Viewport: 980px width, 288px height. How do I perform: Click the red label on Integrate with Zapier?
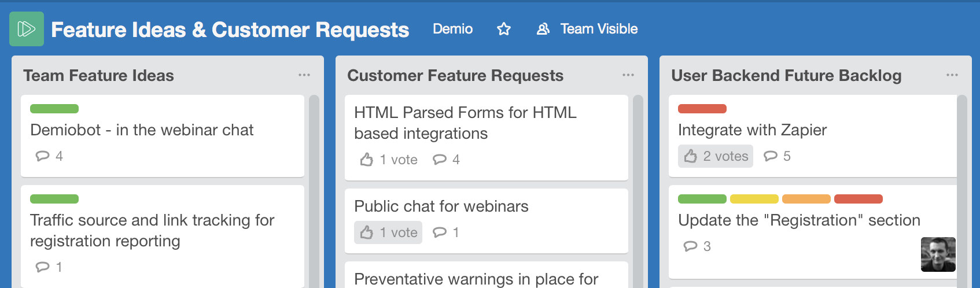702,109
